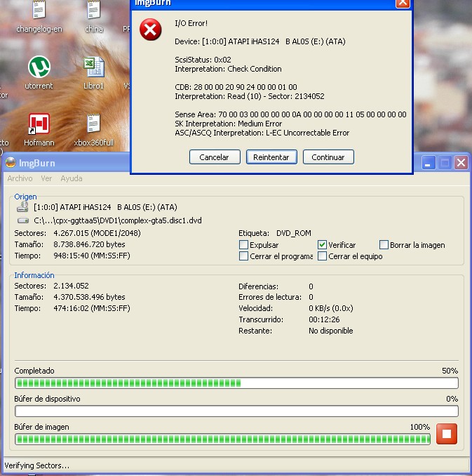Image resolution: width=472 pixels, height=476 pixels.
Task: Click the 'I/O Error!' heading text
Action: (x=191, y=23)
